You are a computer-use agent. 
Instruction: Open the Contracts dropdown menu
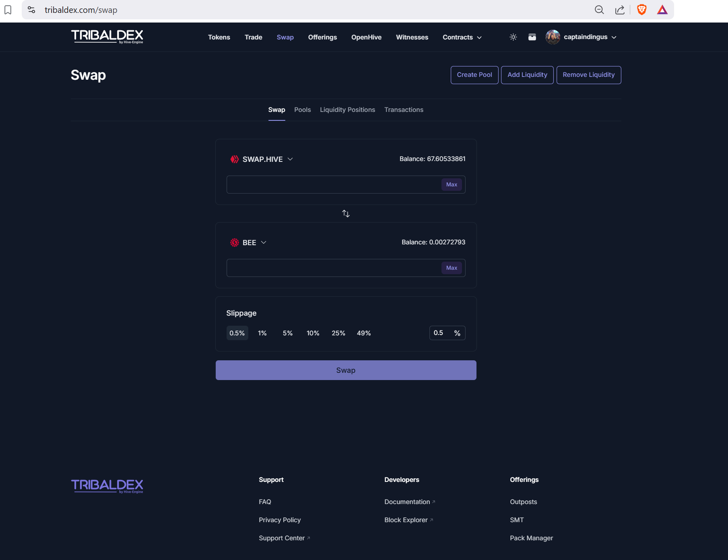pyautogui.click(x=462, y=37)
